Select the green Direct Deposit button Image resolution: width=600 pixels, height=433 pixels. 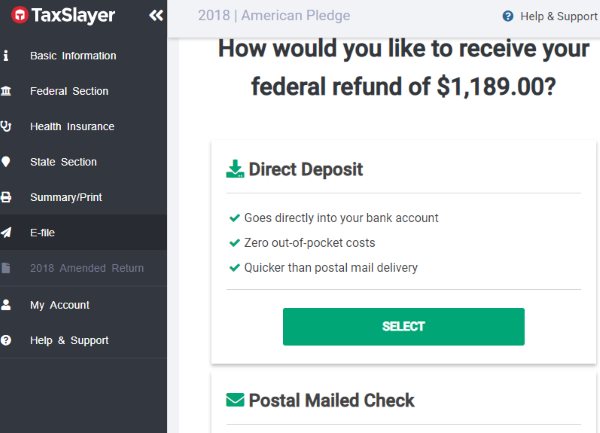coord(403,326)
